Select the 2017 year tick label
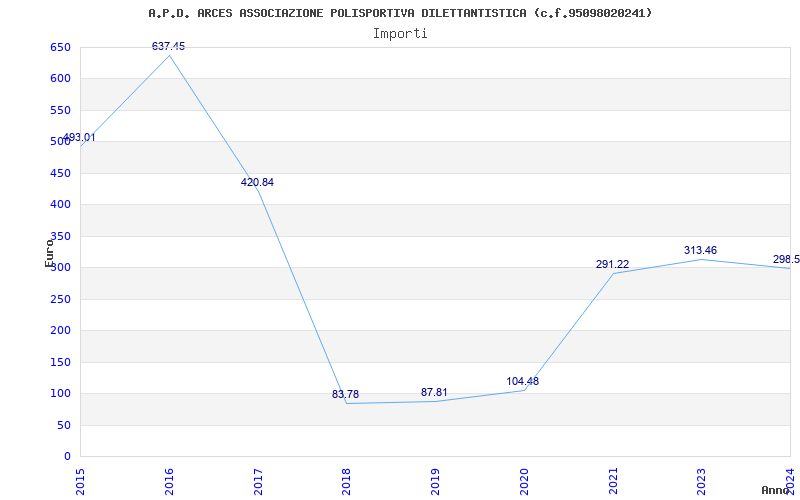The height and width of the screenshot is (500, 800). click(x=258, y=482)
